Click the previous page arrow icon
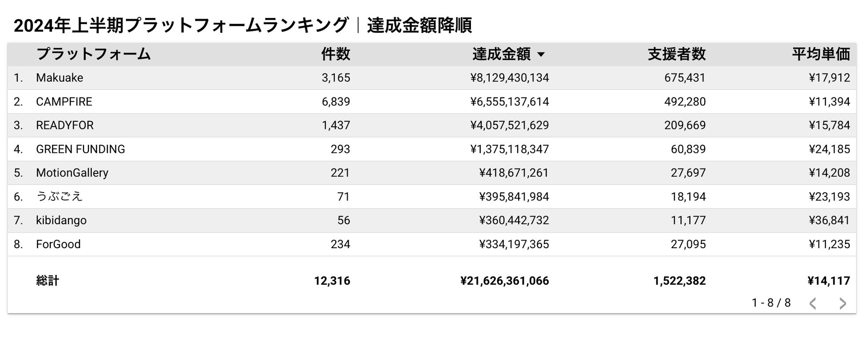Viewport: 868px width, 342px height. 813,304
